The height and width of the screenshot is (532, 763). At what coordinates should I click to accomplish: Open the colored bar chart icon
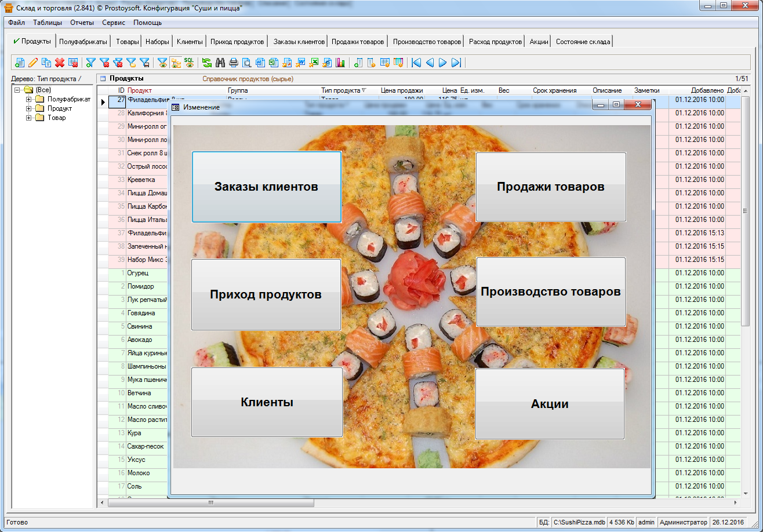tap(340, 63)
